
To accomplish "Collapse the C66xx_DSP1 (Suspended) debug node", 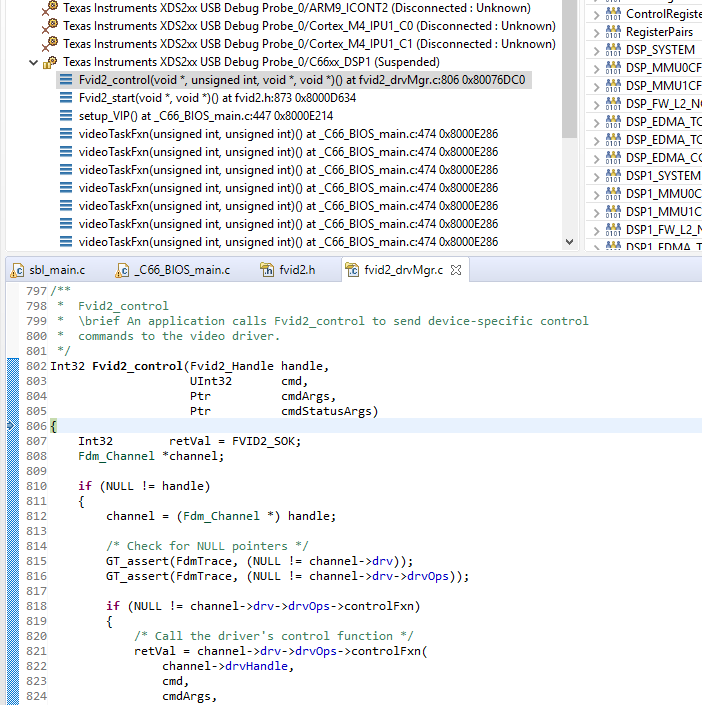I will click(x=33, y=62).
